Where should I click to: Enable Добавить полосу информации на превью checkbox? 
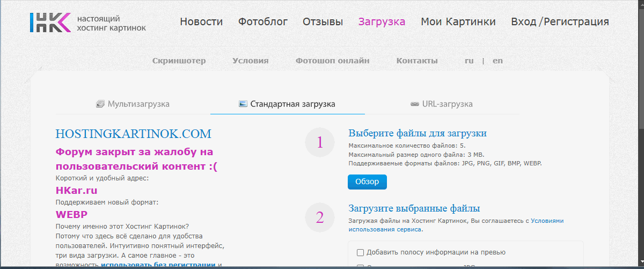(x=361, y=252)
